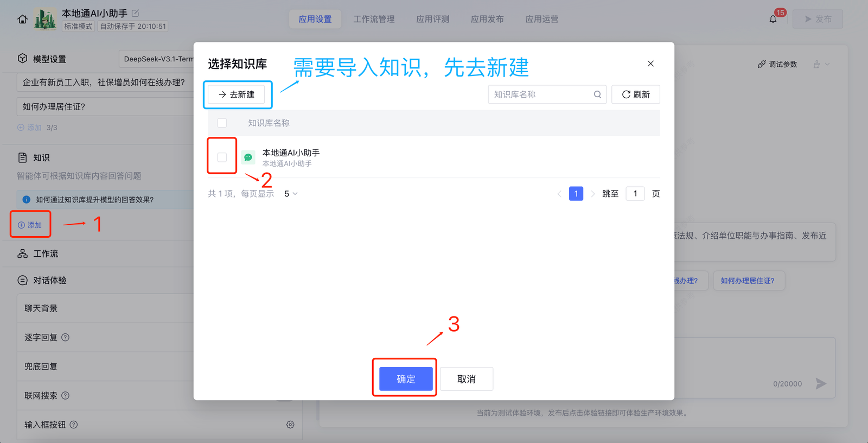Switch to the 工作流管理 tab
Screen dimensions: 868x443
[374, 19]
